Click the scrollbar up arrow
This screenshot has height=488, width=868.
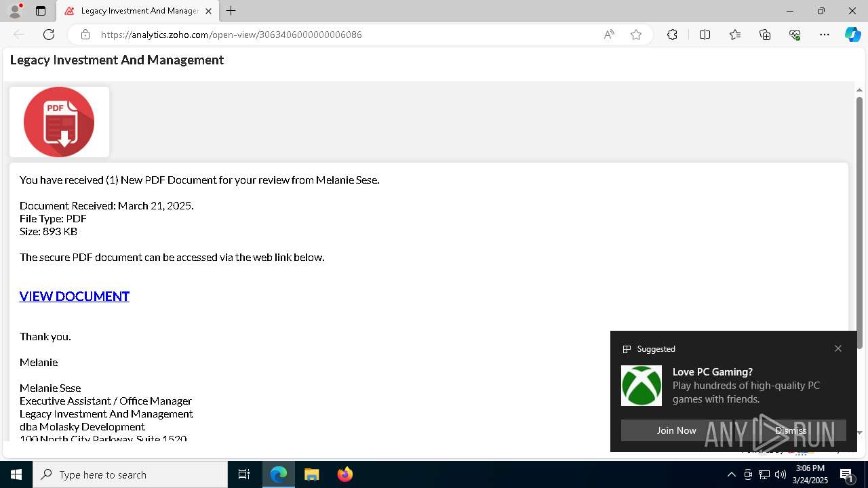pos(859,90)
